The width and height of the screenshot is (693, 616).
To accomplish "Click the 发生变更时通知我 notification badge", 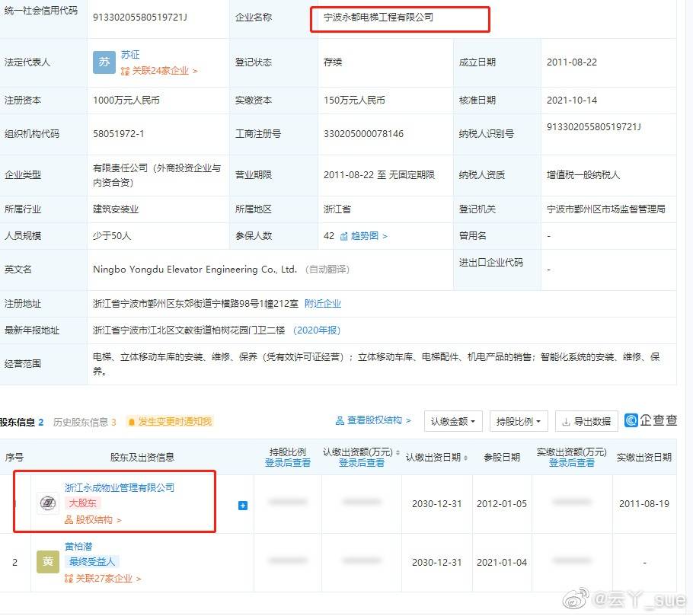I will coord(170,422).
